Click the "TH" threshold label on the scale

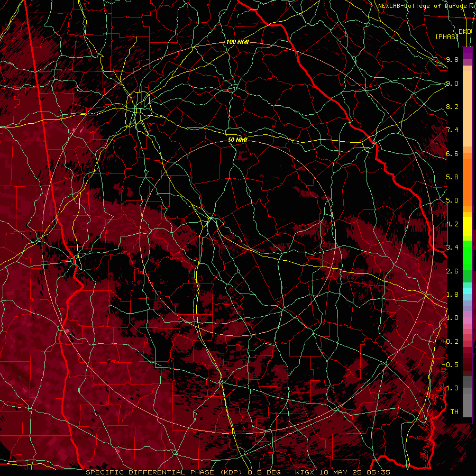tap(454, 412)
